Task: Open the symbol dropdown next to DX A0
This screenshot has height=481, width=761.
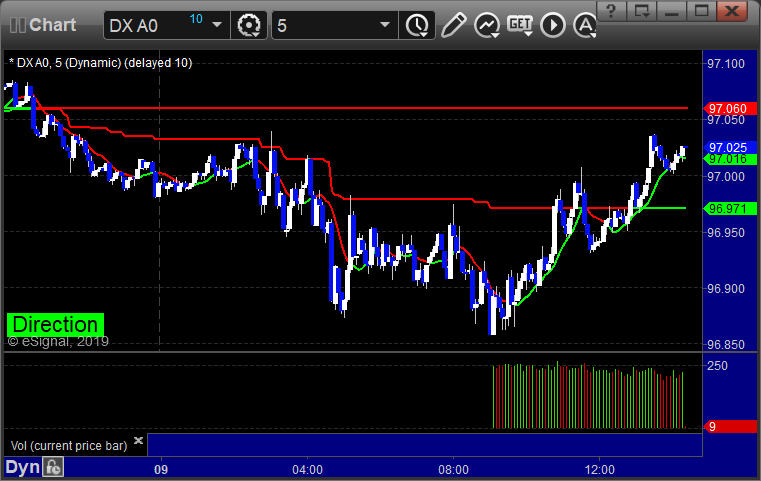Action: (x=217, y=25)
